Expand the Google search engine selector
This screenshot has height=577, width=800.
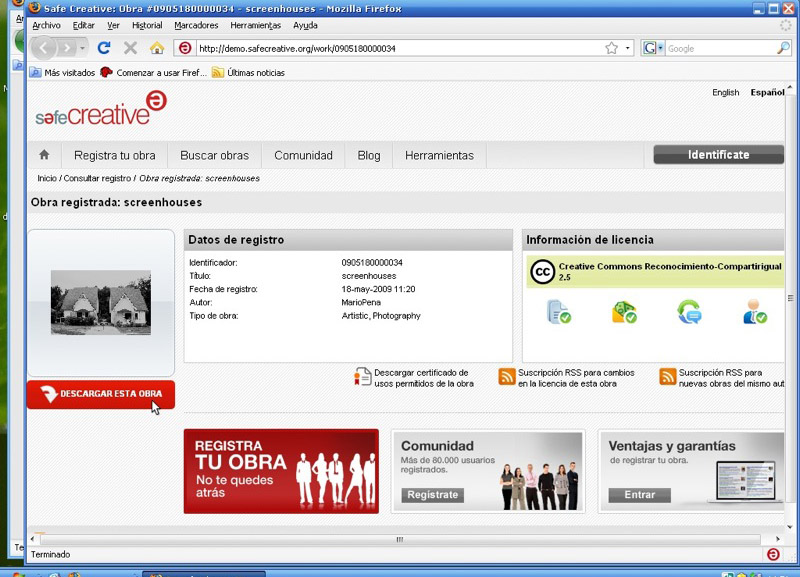(x=653, y=48)
